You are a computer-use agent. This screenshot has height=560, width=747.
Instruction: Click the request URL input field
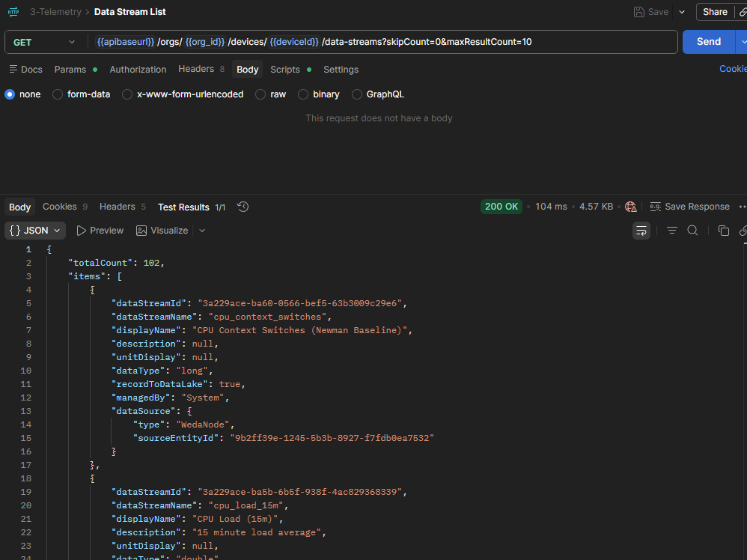[382, 42]
